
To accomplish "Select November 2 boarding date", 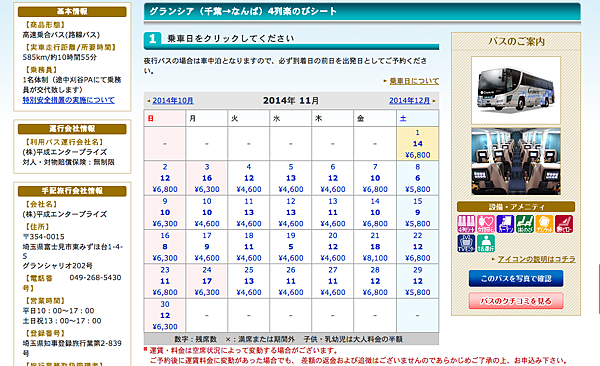I will point(165,178).
